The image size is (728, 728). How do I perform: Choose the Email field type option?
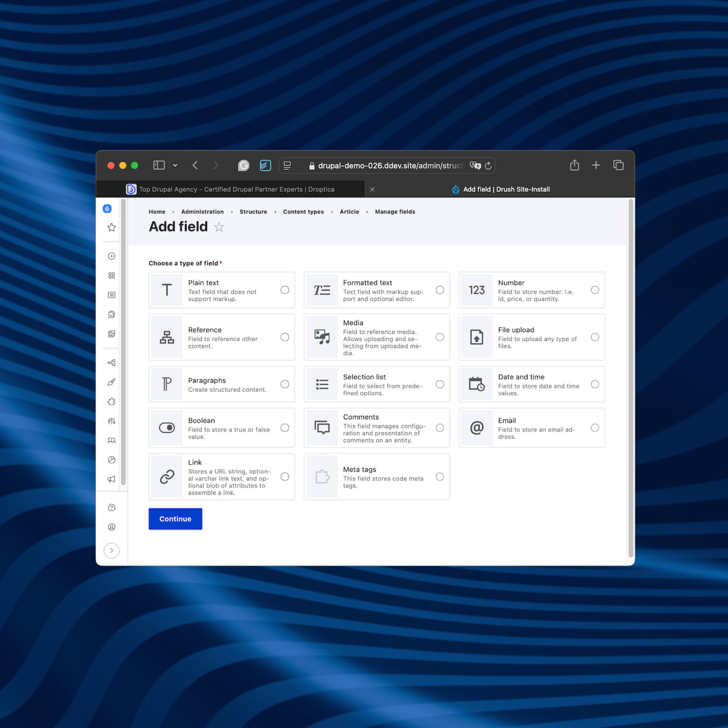click(595, 428)
